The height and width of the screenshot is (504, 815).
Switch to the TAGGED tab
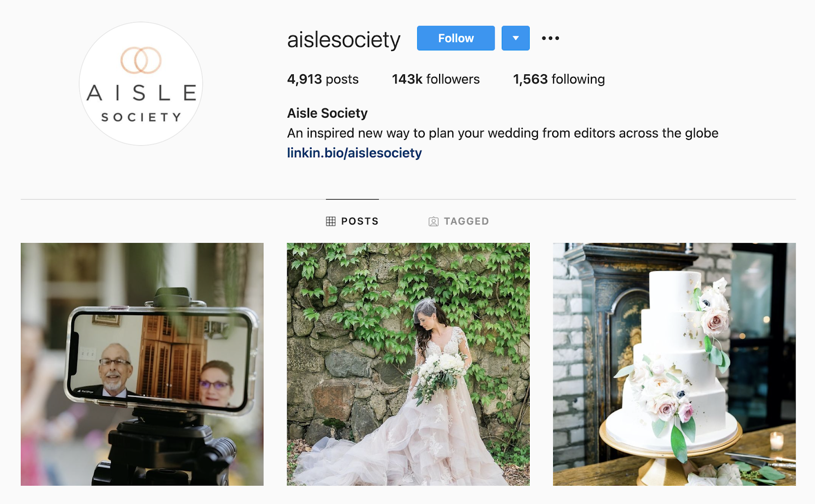click(458, 221)
